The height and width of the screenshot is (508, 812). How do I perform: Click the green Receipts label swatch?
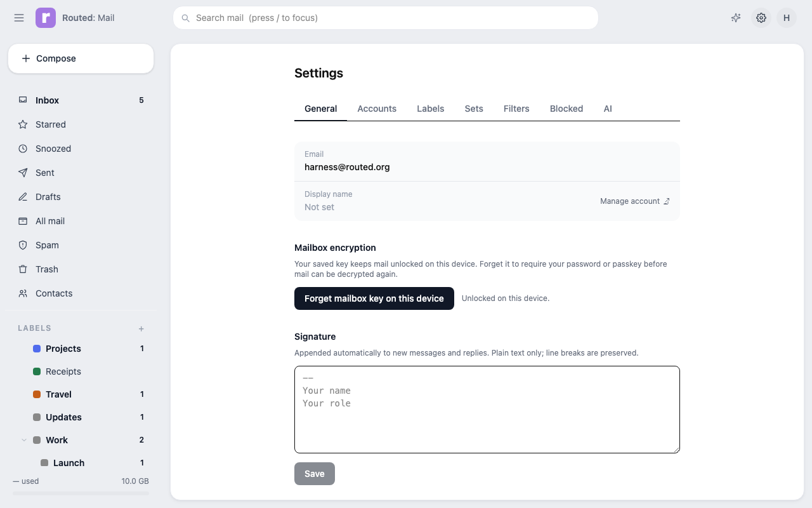pos(37,371)
